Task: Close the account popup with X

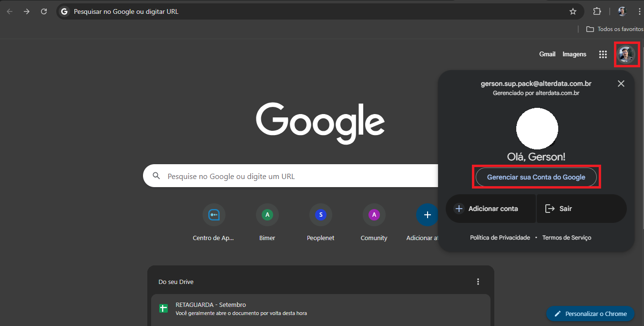Action: (621, 84)
